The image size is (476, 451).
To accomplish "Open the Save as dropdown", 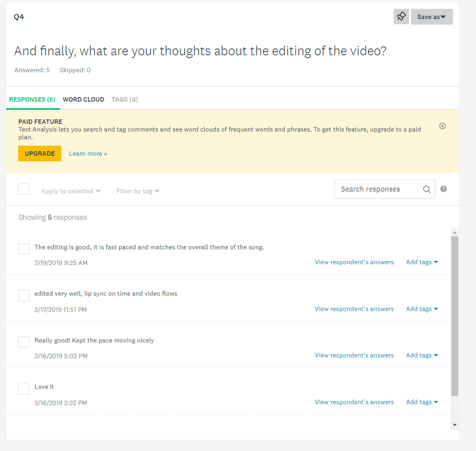I will pyautogui.click(x=431, y=17).
